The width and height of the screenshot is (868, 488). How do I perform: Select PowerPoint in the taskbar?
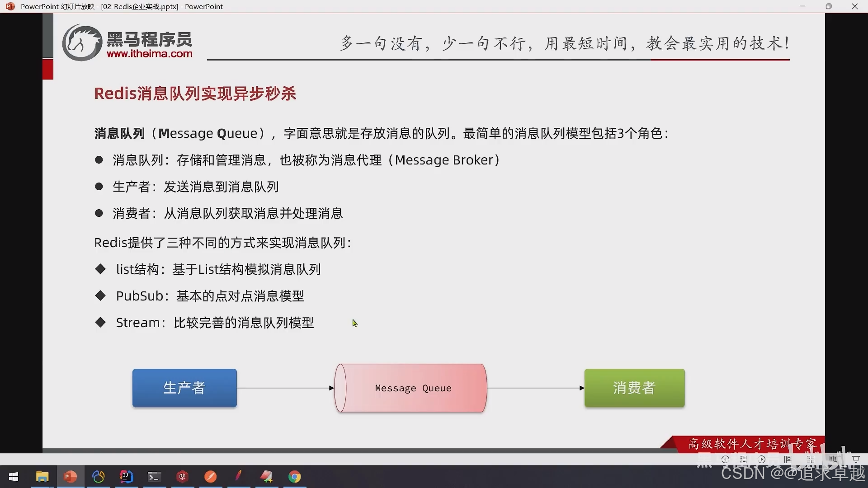[70, 477]
